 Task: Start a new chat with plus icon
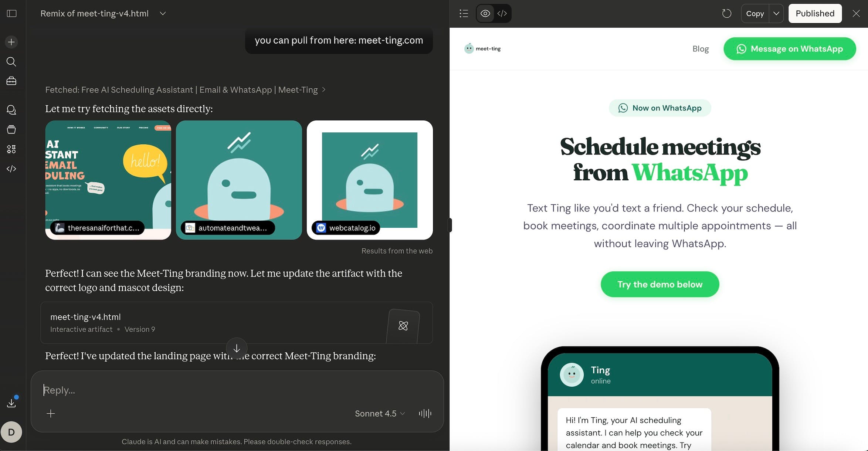point(11,42)
